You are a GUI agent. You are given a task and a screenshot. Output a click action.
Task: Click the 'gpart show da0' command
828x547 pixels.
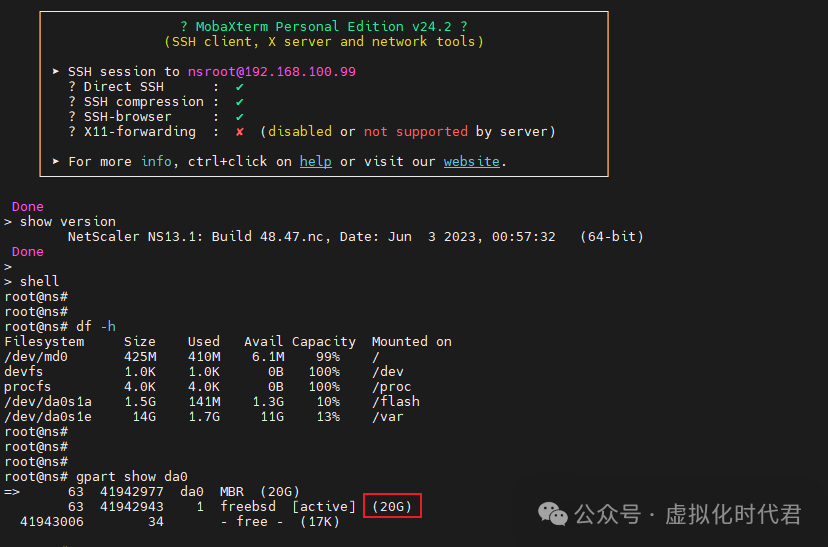pos(131,477)
